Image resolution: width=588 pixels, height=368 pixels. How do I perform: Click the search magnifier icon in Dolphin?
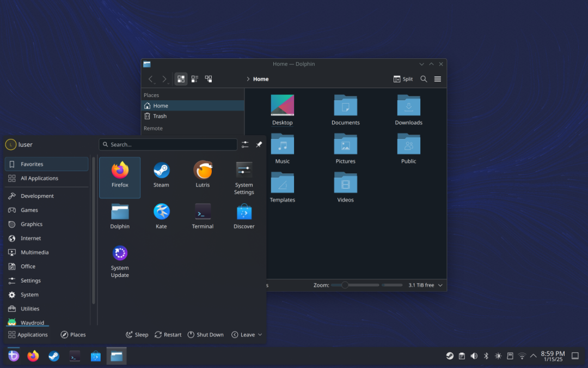click(424, 79)
